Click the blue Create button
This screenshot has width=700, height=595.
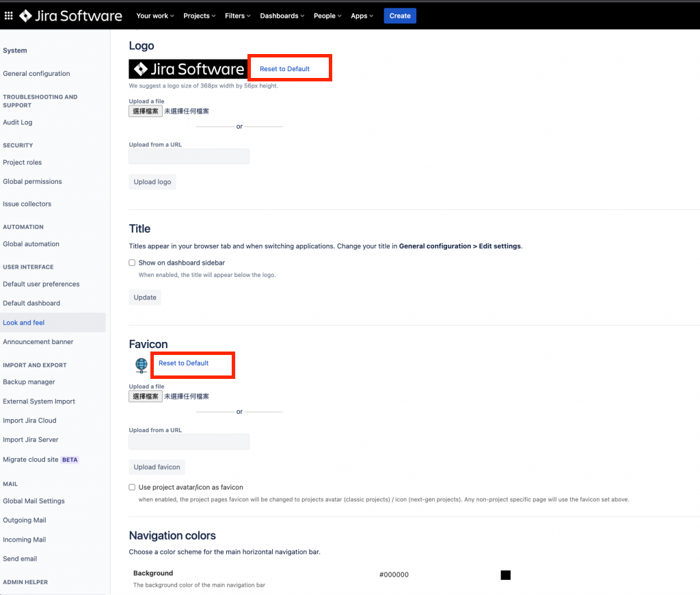pos(400,16)
